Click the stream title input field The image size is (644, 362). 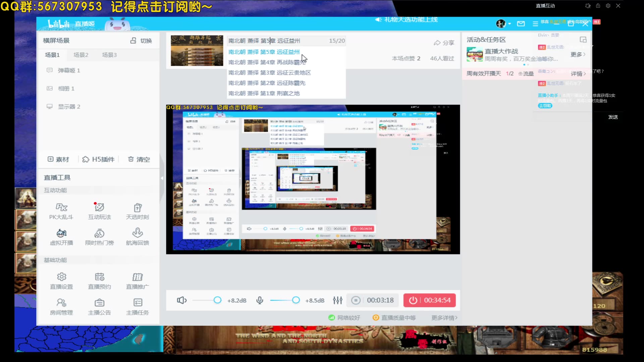(x=286, y=41)
